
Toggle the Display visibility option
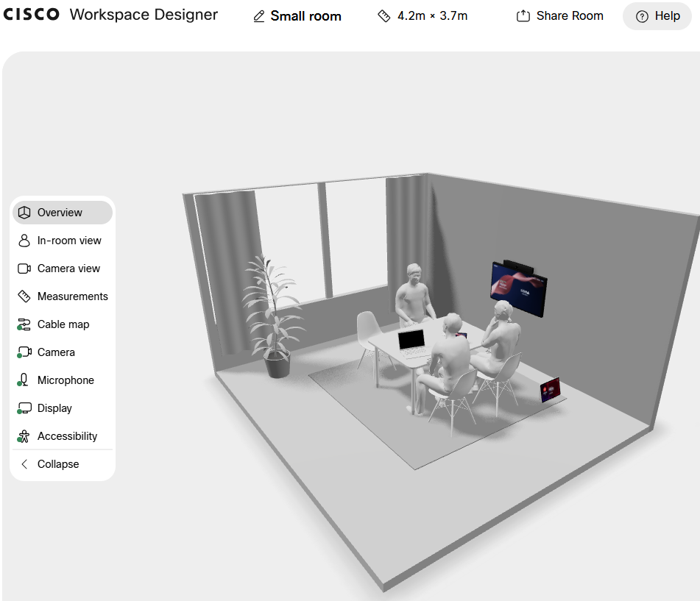point(54,408)
